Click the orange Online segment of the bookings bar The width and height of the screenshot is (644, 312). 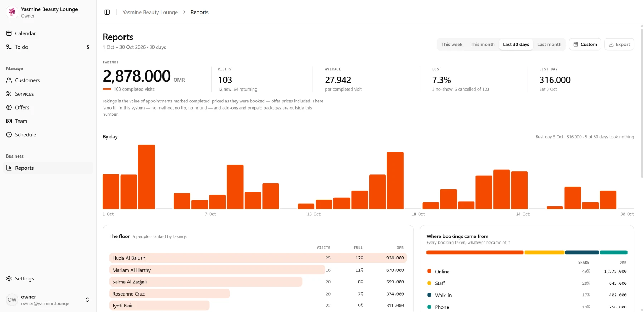tap(475, 253)
